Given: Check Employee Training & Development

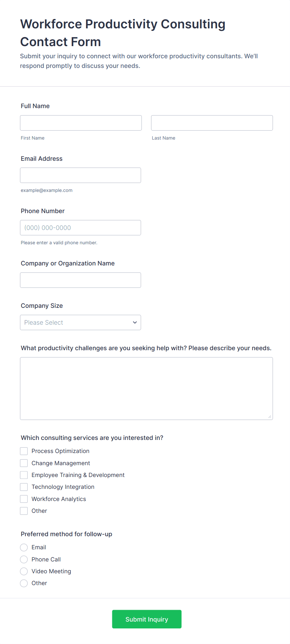Looking at the screenshot, I should coord(24,475).
